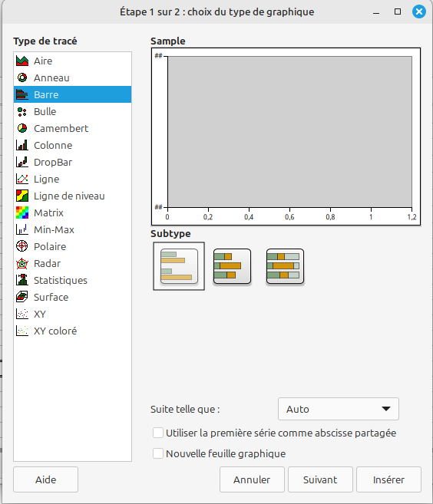Click the chart sample preview area
This screenshot has width=433, height=504.
click(286, 137)
